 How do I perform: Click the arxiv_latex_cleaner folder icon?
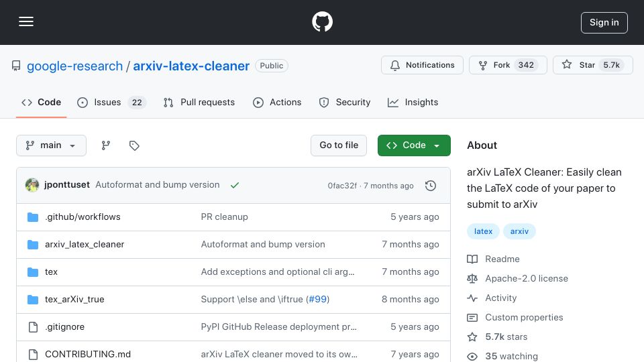pyautogui.click(x=33, y=245)
